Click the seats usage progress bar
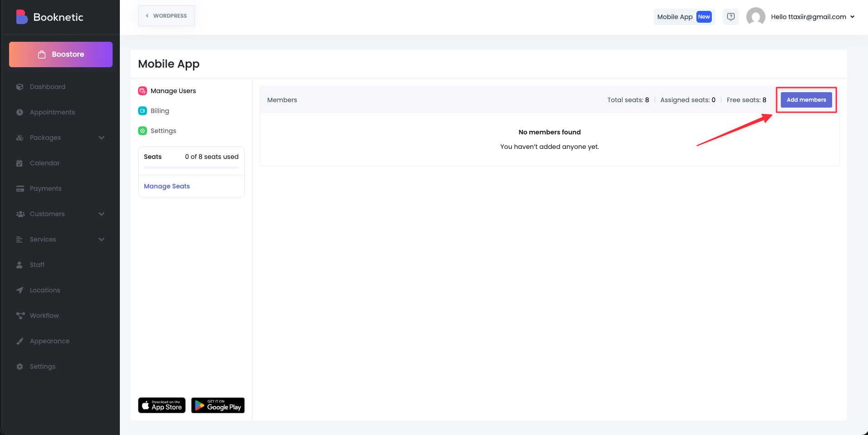This screenshot has height=435, width=868. tap(191, 168)
